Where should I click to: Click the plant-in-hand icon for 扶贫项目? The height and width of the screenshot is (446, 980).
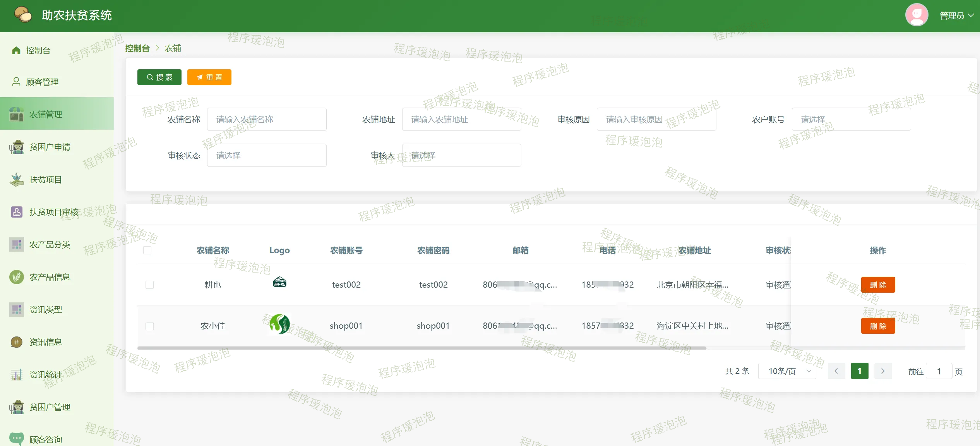pos(16,180)
